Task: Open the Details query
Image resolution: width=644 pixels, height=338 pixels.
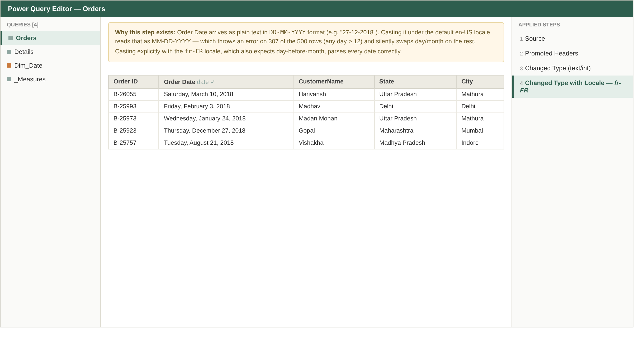Action: [51, 52]
